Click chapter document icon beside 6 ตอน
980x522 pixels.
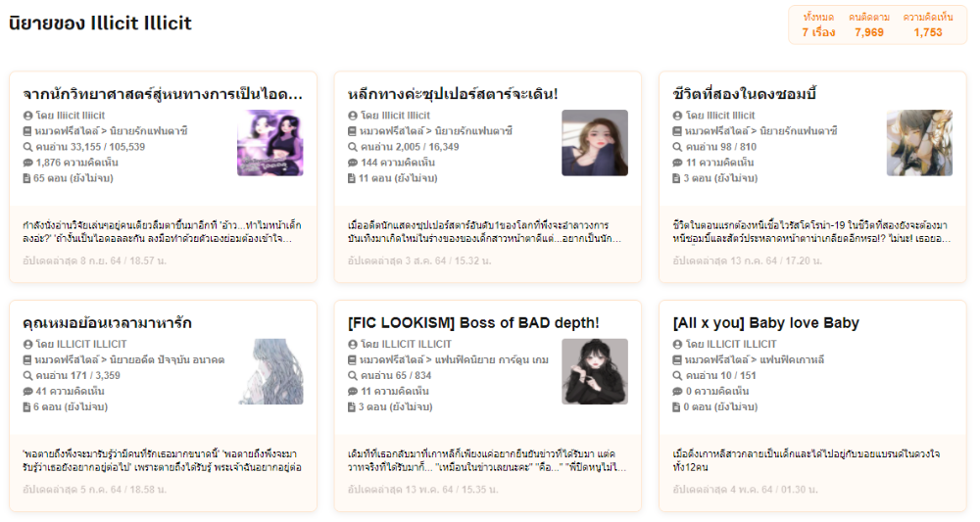tap(26, 406)
